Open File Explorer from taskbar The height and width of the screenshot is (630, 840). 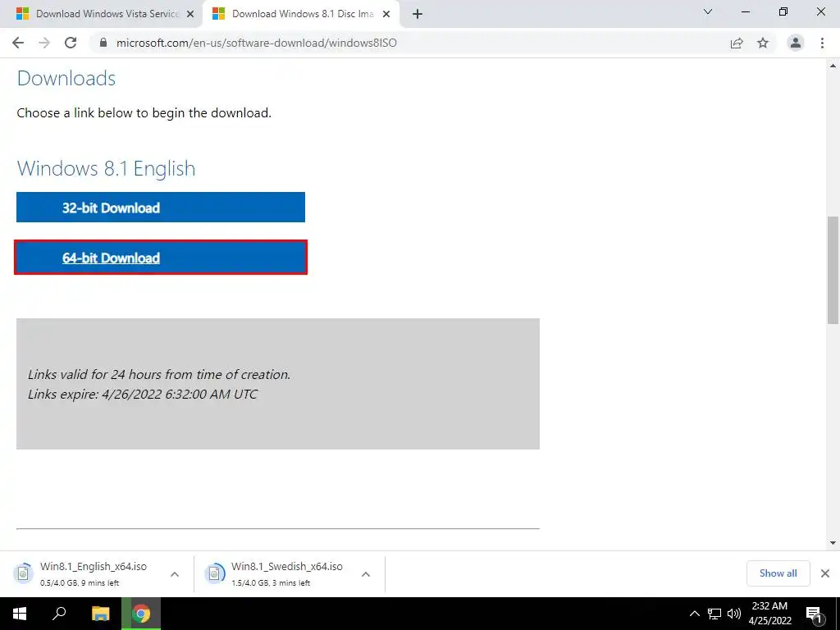pos(100,614)
